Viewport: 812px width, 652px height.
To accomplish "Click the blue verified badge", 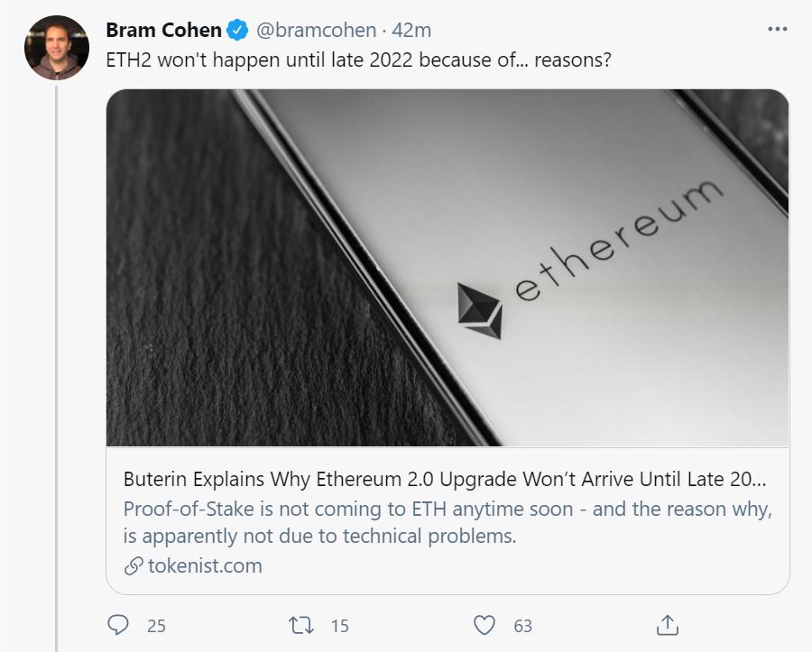I will [x=237, y=30].
